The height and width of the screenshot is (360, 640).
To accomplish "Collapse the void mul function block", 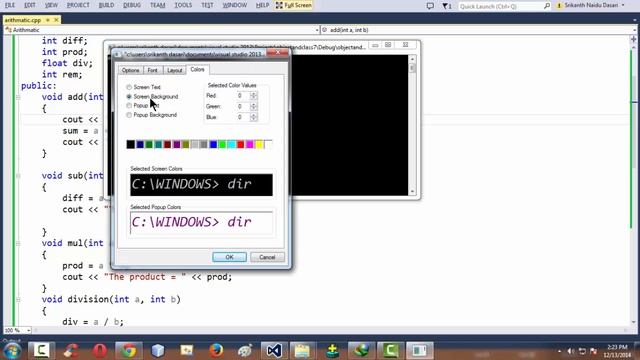I will point(18,243).
